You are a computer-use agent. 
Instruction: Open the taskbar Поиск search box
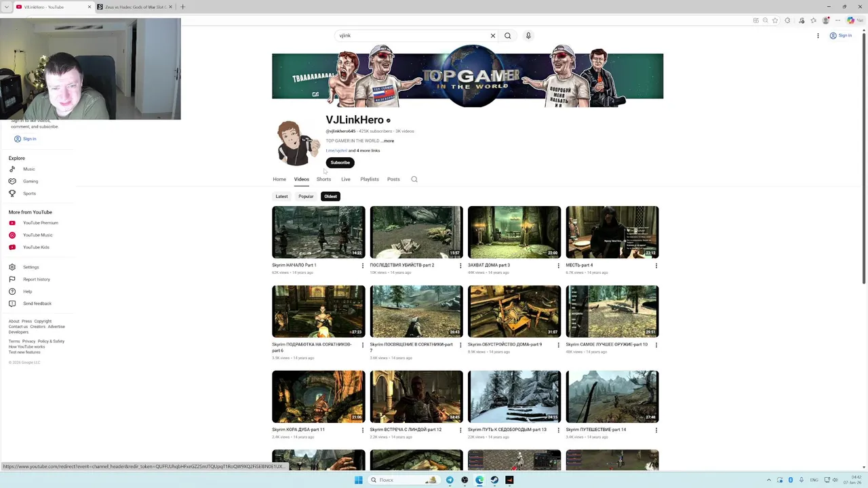(x=403, y=480)
